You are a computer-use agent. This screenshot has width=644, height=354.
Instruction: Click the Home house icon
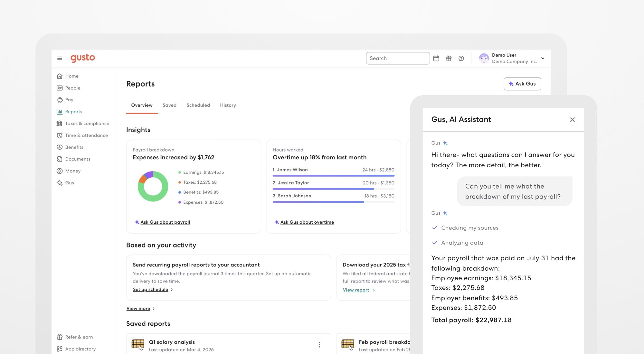coord(60,76)
